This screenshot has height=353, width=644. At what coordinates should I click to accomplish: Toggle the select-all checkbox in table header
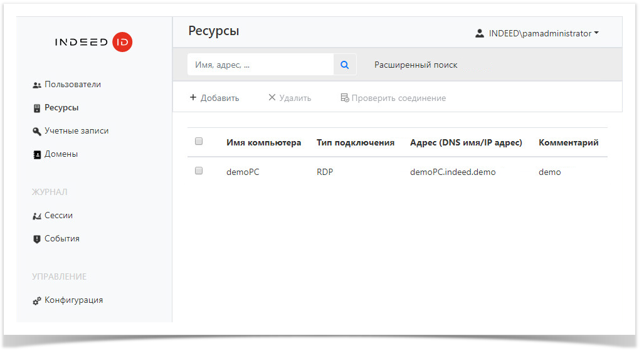coord(199,142)
